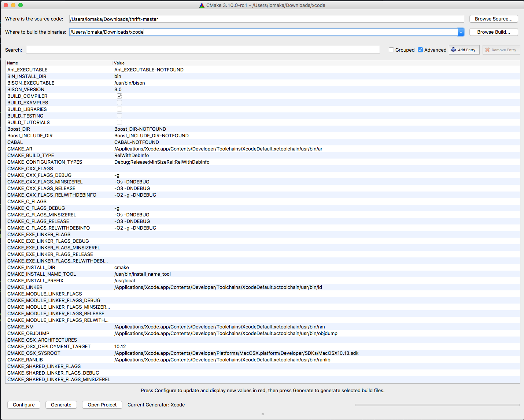This screenshot has height=420, width=524.
Task: Select the CMAKE_EXE_LINKER_FLAGS row name
Action: (x=39, y=234)
